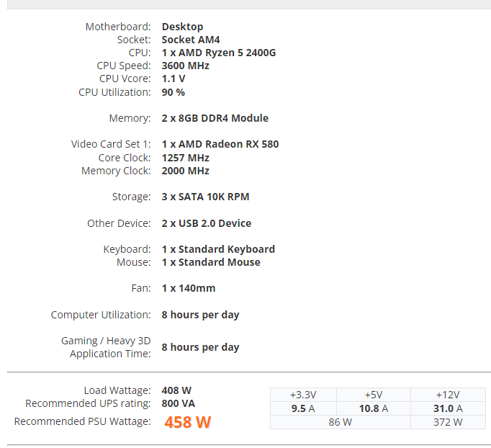This screenshot has height=448, width=491.
Task: Click the UPS rating '800 VA'
Action: (x=178, y=403)
